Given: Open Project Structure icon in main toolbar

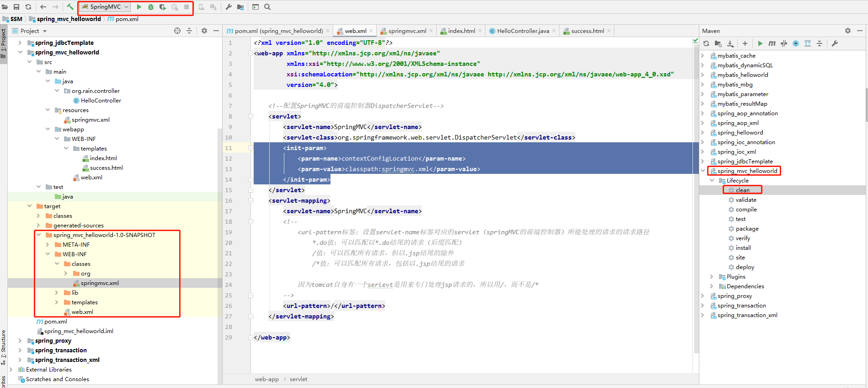Looking at the screenshot, I should click(240, 7).
